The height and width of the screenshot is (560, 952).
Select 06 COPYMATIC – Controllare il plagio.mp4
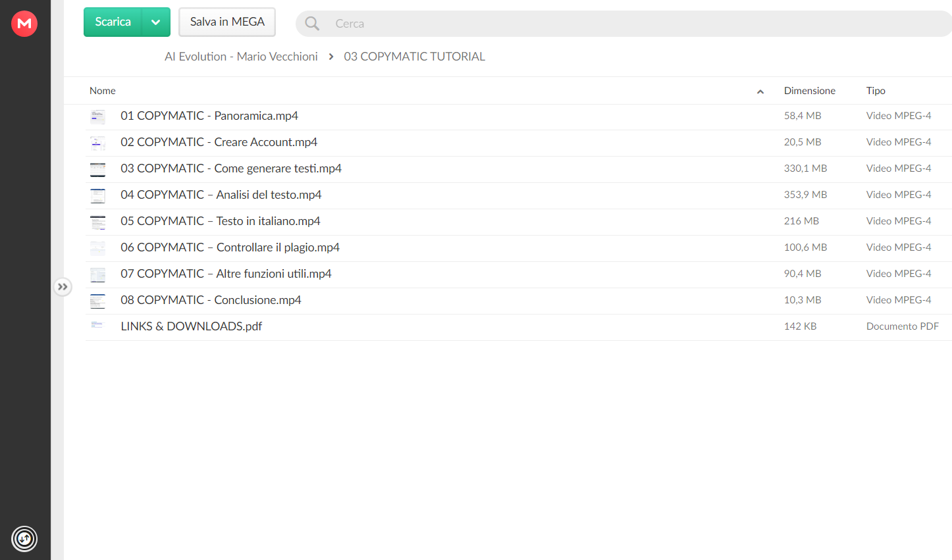click(230, 247)
